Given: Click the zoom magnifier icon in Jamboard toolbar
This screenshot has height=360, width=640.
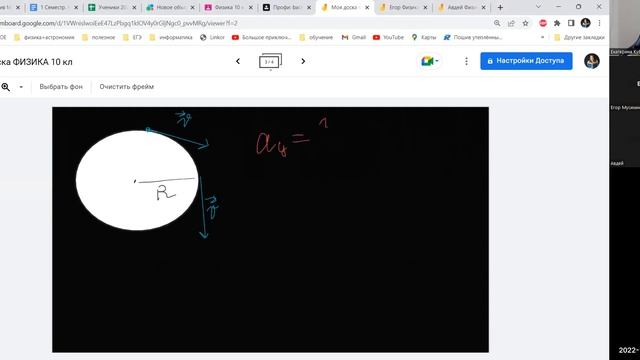Looking at the screenshot, I should coord(6,87).
